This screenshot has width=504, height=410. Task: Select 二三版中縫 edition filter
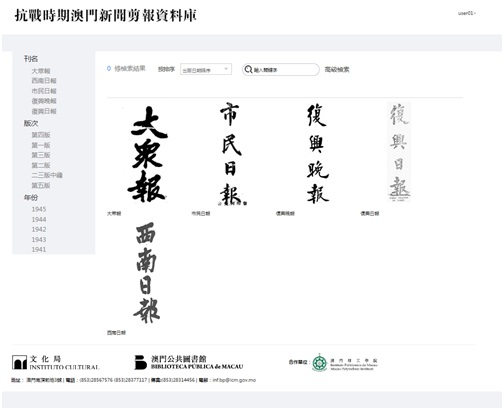[47, 175]
